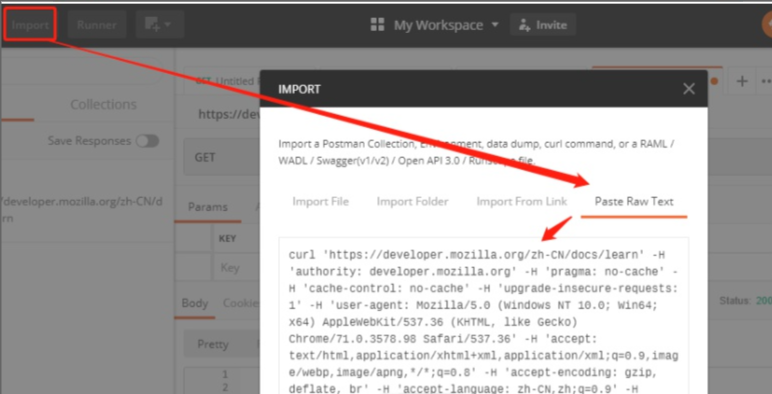Add a new request tab with plus icon
The image size is (772, 394).
pyautogui.click(x=741, y=81)
